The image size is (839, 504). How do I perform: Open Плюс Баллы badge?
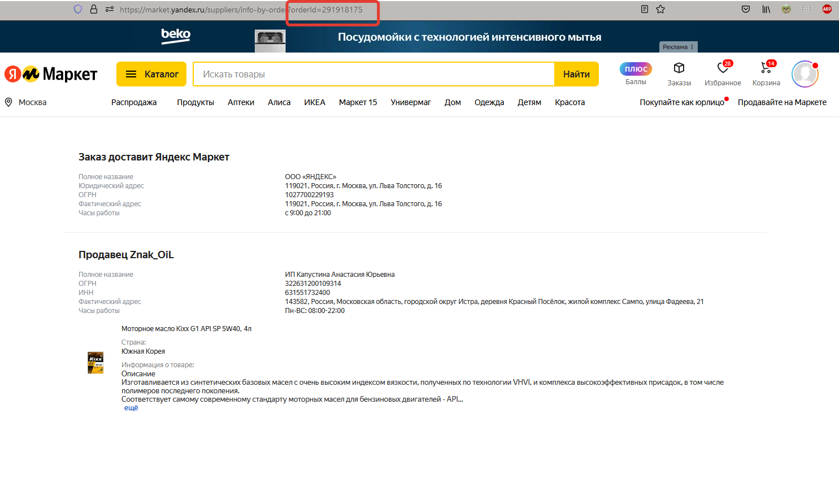click(636, 74)
